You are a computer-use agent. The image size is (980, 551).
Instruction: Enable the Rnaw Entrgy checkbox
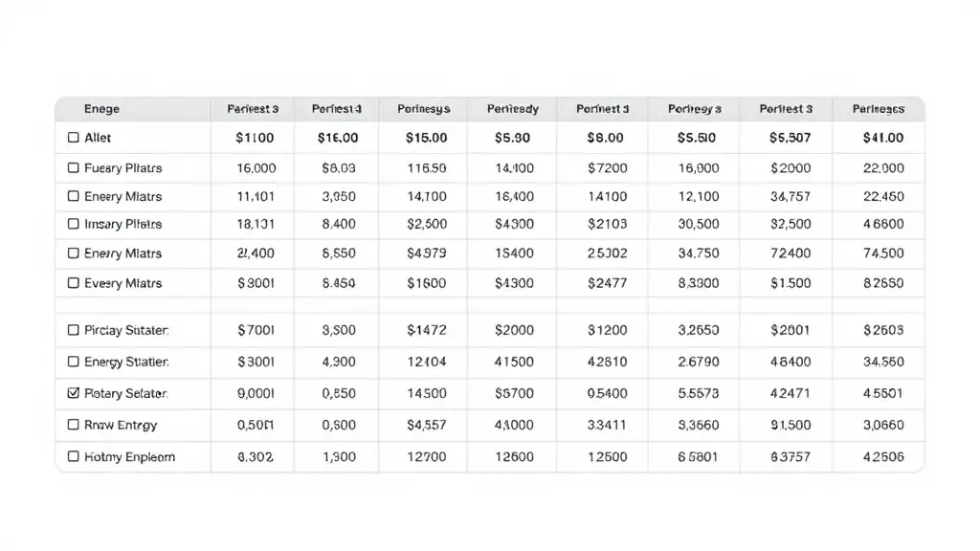(73, 425)
